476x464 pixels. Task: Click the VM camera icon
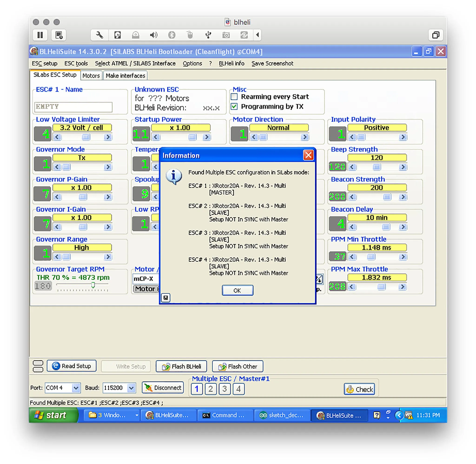point(226,35)
